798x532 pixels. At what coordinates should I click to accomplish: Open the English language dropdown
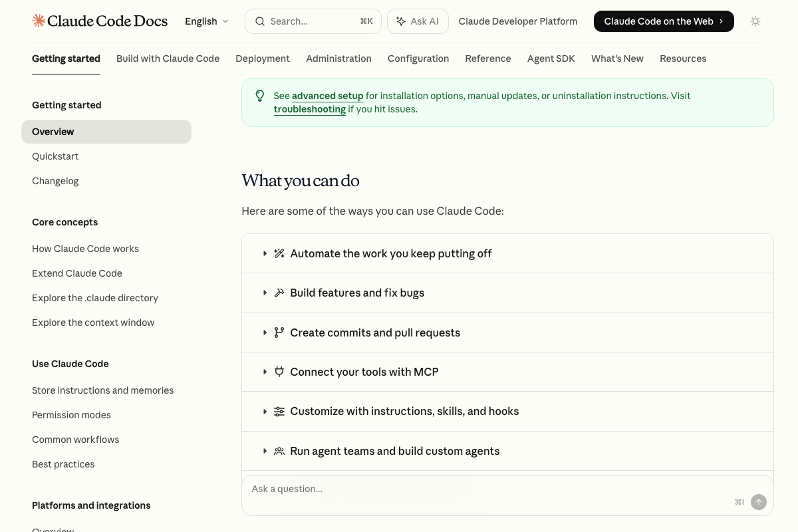[x=207, y=21]
